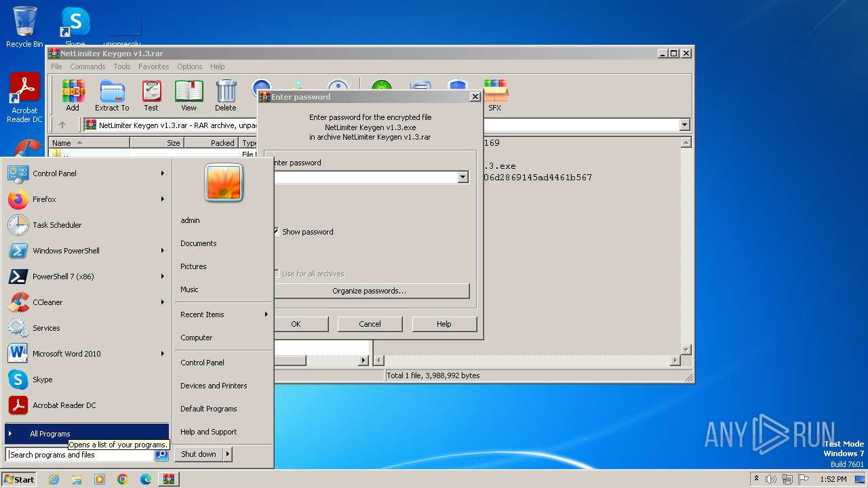Image resolution: width=868 pixels, height=488 pixels.
Task: Go up one folder level arrow
Action: coord(62,125)
